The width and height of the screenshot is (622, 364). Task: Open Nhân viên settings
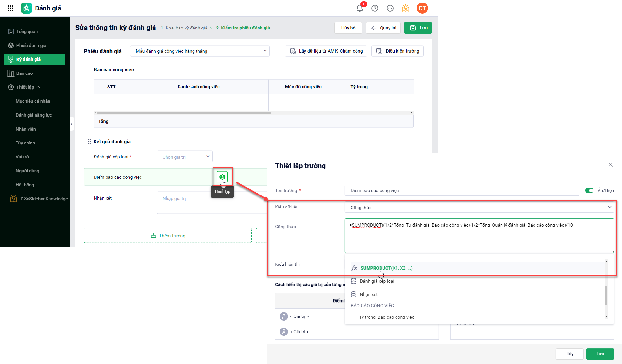26,129
